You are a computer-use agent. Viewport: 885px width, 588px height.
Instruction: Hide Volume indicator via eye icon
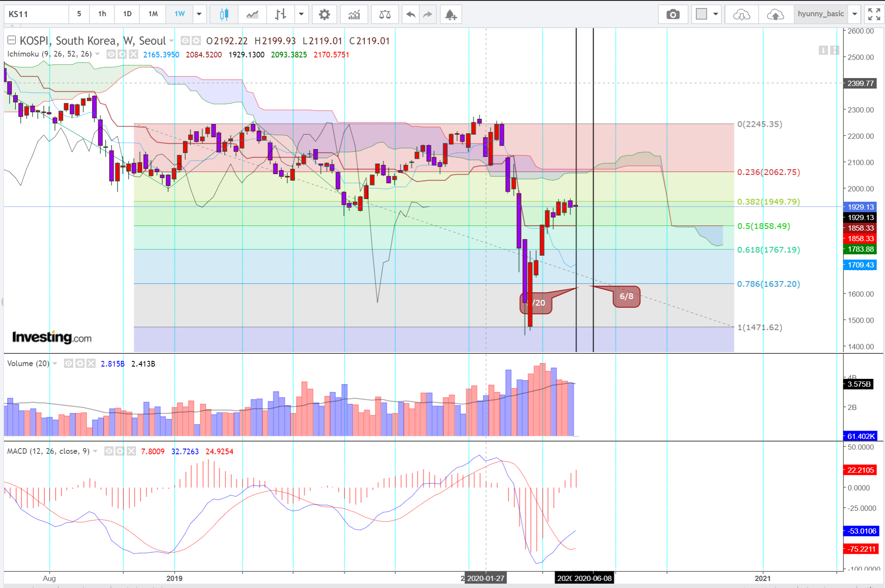(68, 363)
